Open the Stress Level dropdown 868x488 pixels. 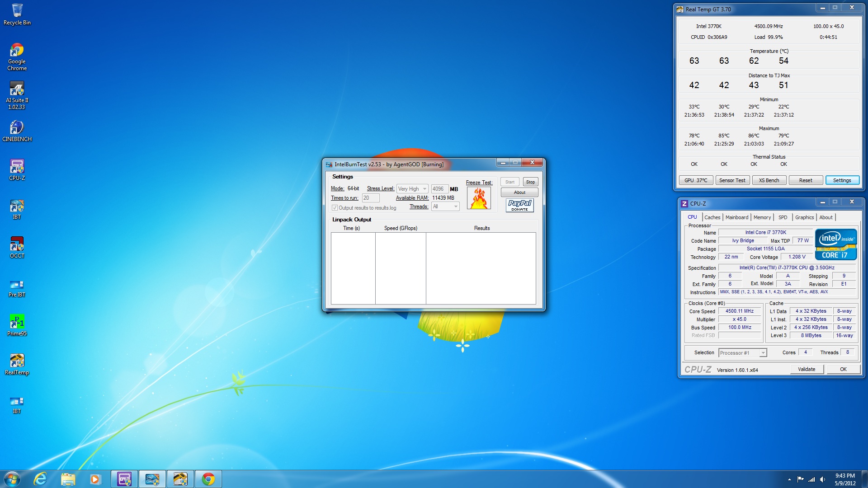[412, 189]
